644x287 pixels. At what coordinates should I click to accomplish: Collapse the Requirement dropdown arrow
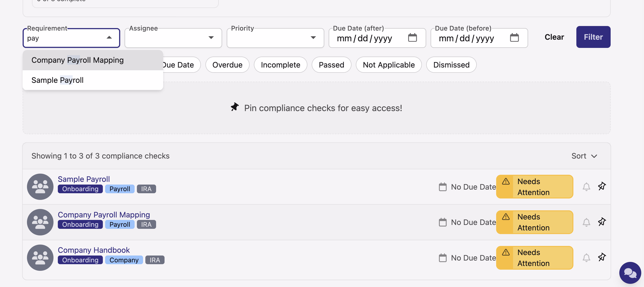[109, 38]
